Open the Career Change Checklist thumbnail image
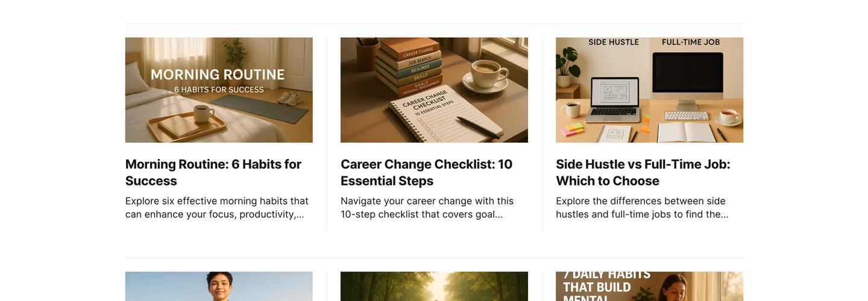Image resolution: width=868 pixels, height=301 pixels. (434, 90)
